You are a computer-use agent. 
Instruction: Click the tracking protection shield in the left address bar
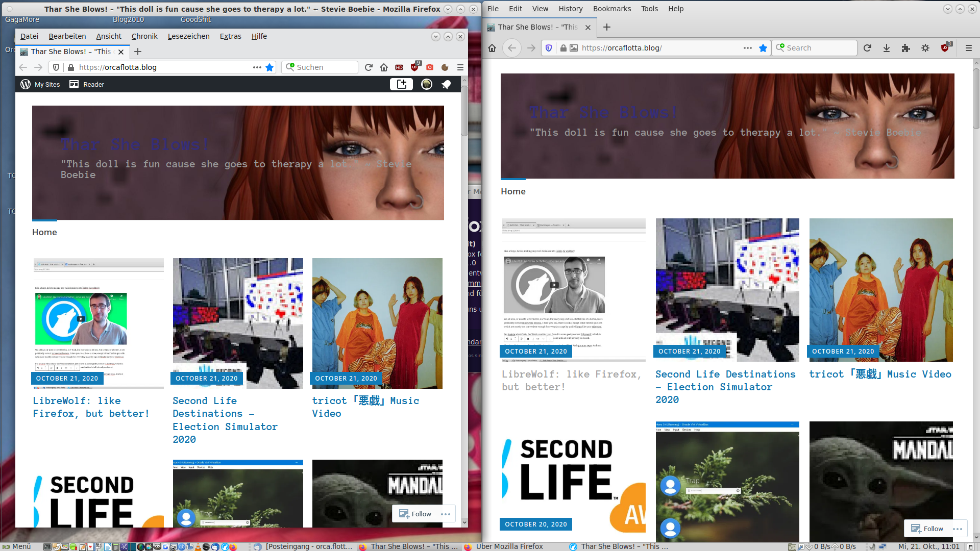click(x=56, y=67)
